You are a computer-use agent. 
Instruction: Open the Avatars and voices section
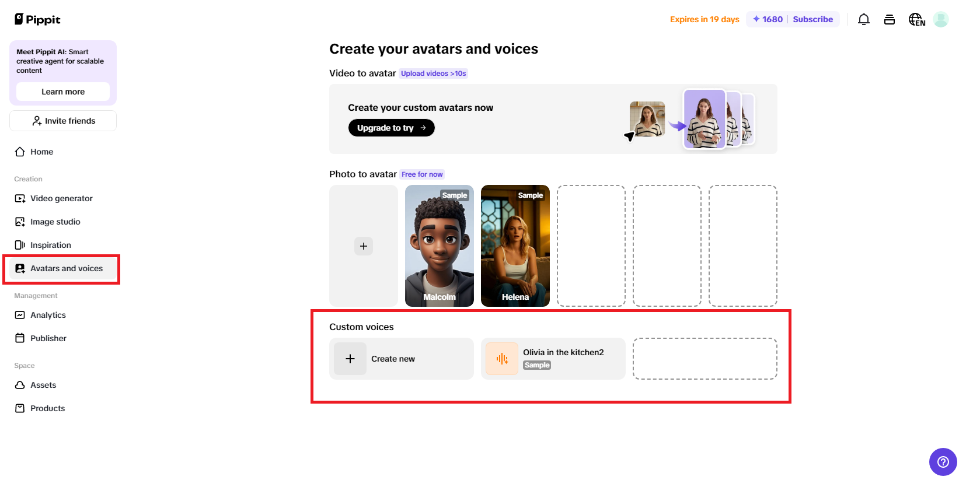click(67, 268)
